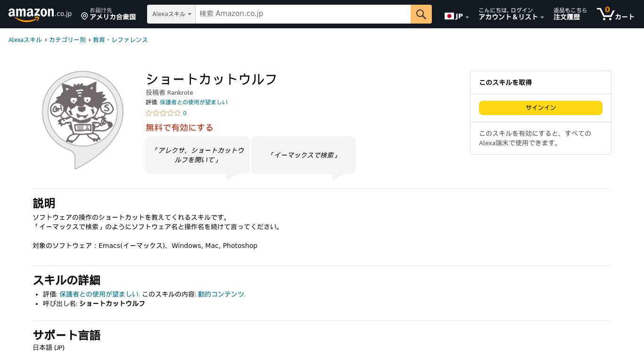Click the Amazon.co.jp logo
Viewport: 644px width, 362px height.
coord(40,15)
